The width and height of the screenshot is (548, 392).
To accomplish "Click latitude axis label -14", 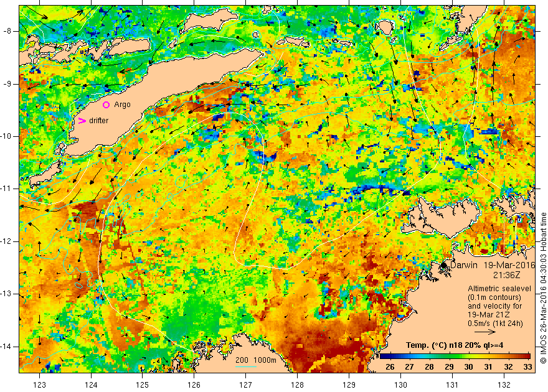I will point(7,347).
